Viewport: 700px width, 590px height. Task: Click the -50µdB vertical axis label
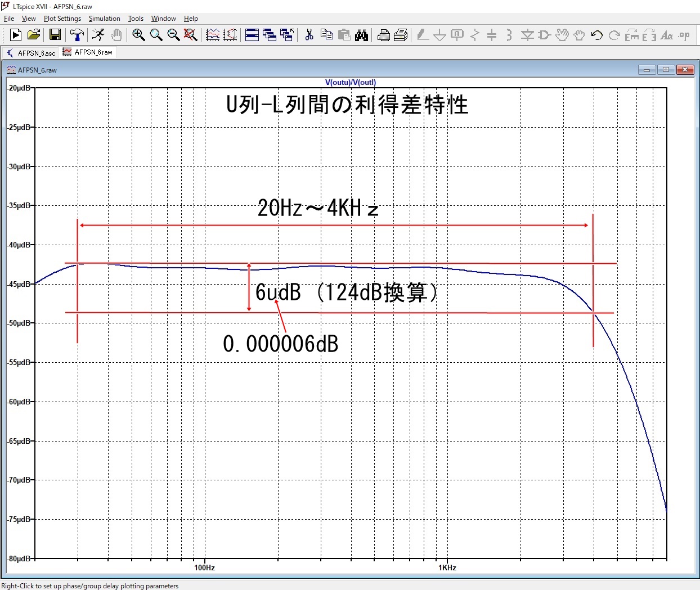coord(19,323)
